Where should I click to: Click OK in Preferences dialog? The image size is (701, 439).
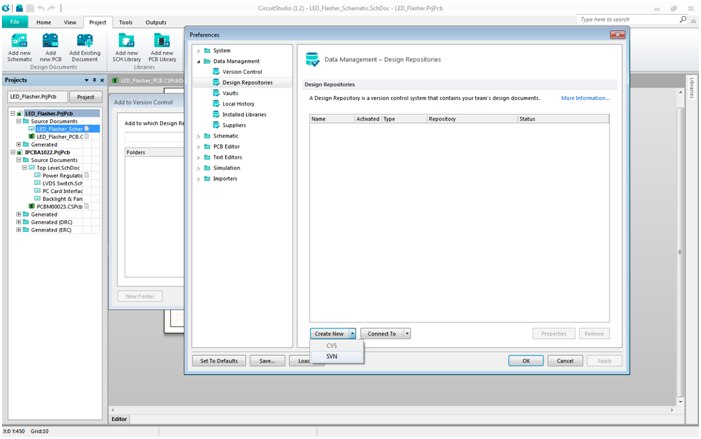point(525,360)
